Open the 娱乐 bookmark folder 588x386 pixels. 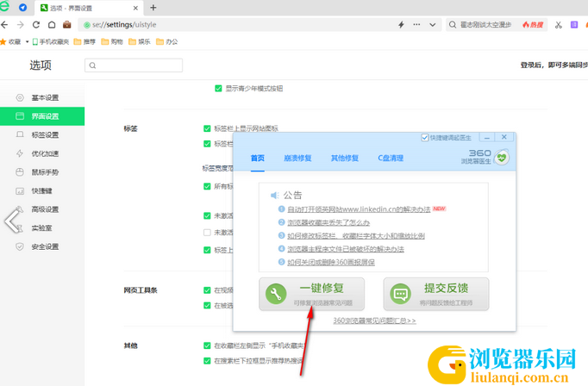[x=140, y=41]
